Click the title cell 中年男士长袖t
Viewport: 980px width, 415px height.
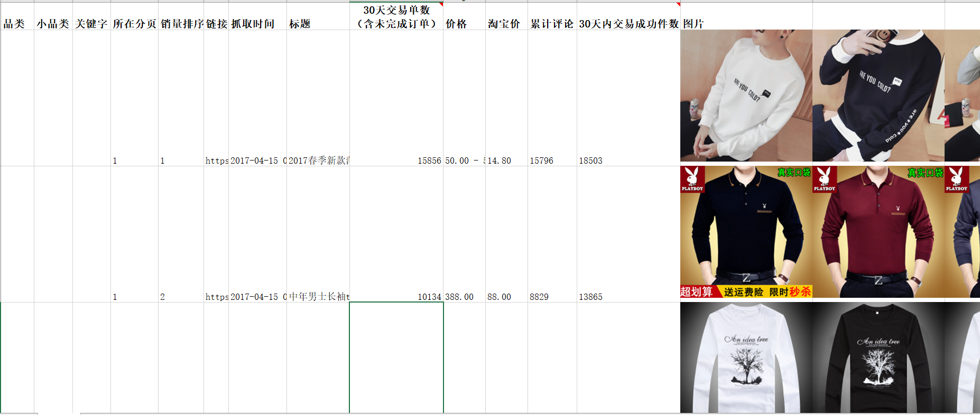point(318,234)
